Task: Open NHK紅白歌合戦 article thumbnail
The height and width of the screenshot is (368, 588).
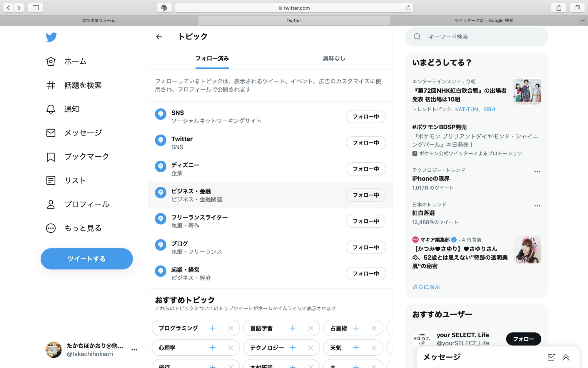Action: [x=527, y=91]
